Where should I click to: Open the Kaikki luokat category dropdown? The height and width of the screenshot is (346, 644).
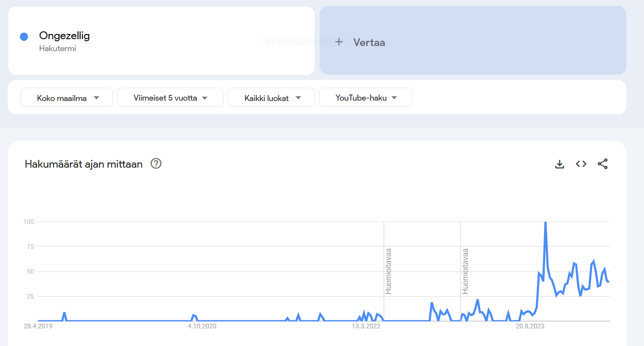pos(271,98)
